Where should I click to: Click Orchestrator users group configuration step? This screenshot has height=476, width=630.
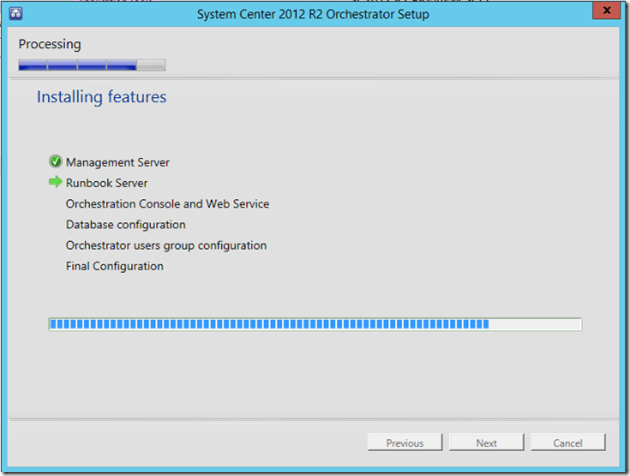pyautogui.click(x=166, y=246)
